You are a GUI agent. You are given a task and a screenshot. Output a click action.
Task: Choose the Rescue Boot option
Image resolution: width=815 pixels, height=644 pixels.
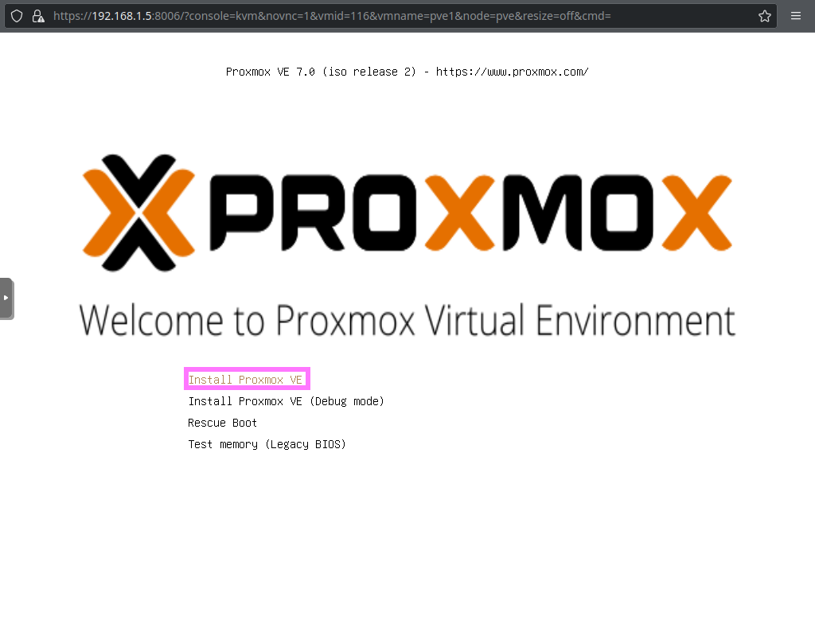point(222,423)
